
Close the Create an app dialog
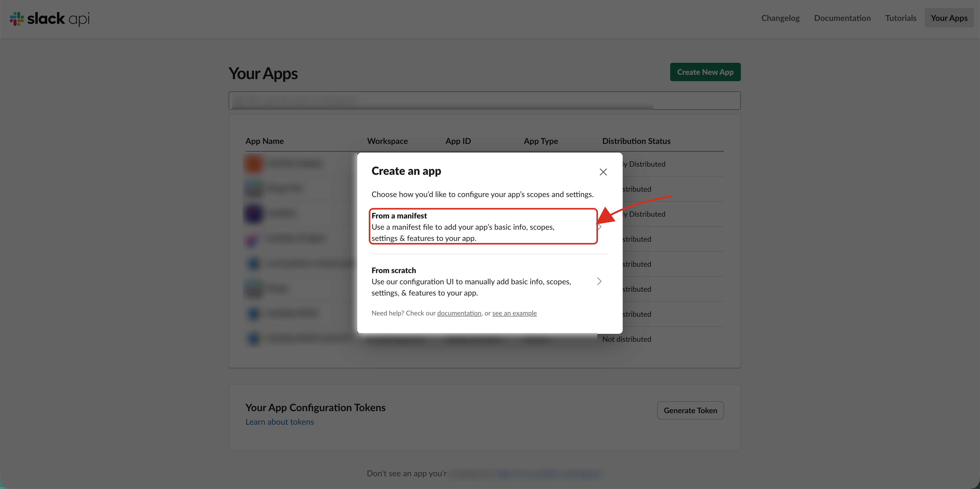[x=603, y=172]
